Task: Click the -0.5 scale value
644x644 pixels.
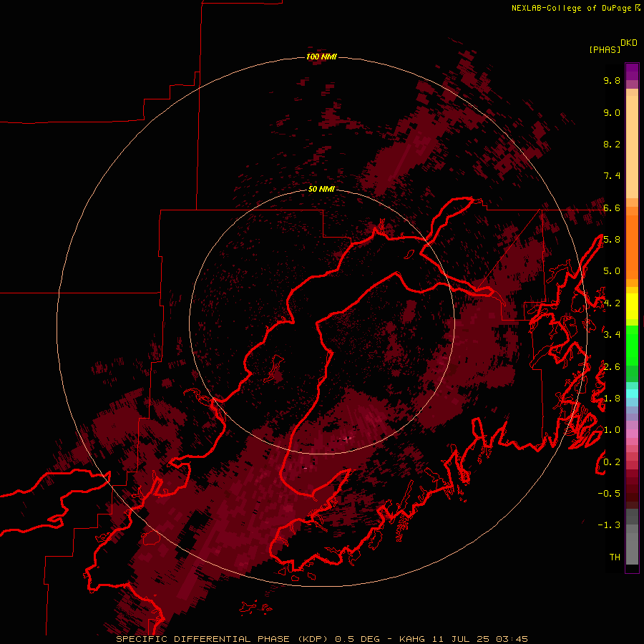Action: click(x=609, y=494)
